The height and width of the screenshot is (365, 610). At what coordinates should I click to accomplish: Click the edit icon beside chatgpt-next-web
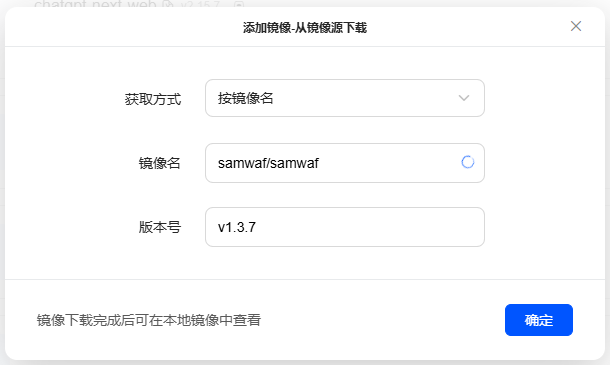[x=168, y=4]
